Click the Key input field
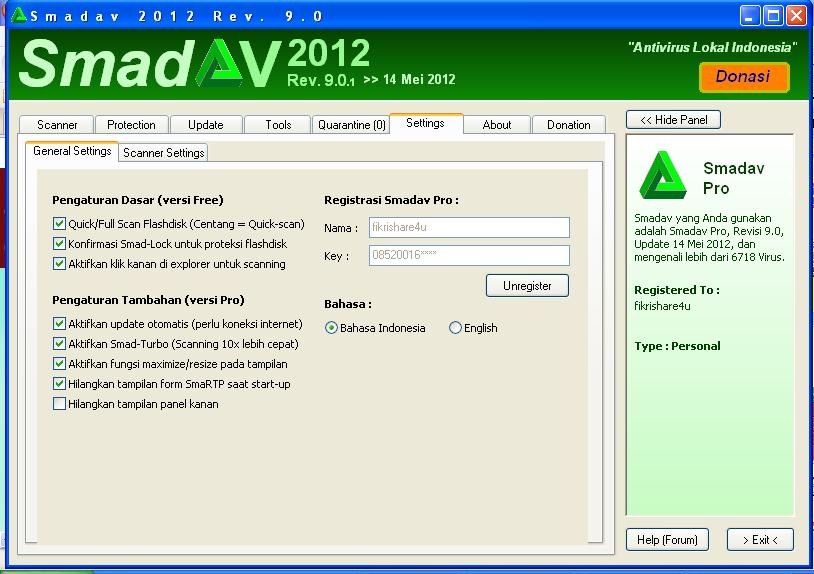Screen dimensions: 814x574 point(469,255)
